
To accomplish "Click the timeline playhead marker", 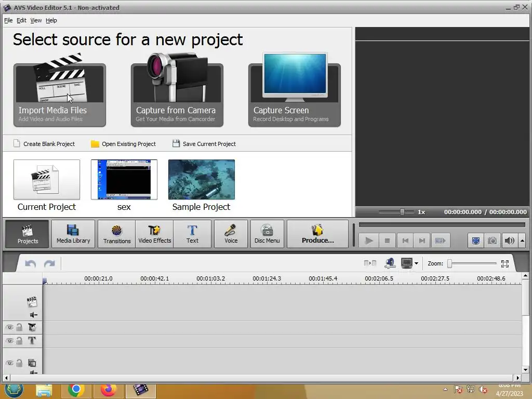I will point(45,281).
